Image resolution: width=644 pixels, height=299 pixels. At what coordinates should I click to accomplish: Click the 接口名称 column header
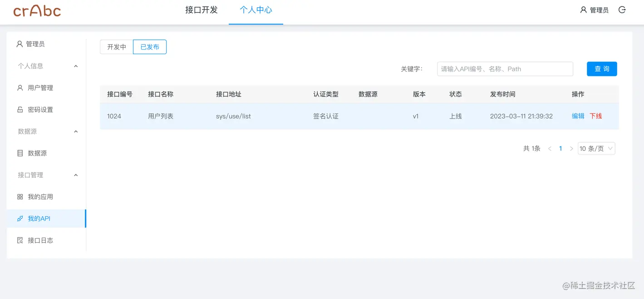click(161, 94)
